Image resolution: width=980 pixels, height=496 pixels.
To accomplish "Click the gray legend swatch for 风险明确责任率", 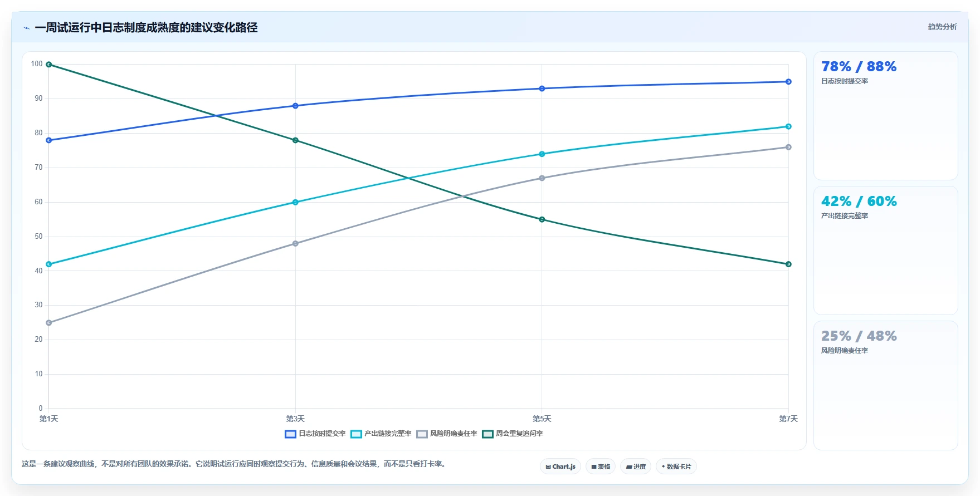I will pos(422,434).
